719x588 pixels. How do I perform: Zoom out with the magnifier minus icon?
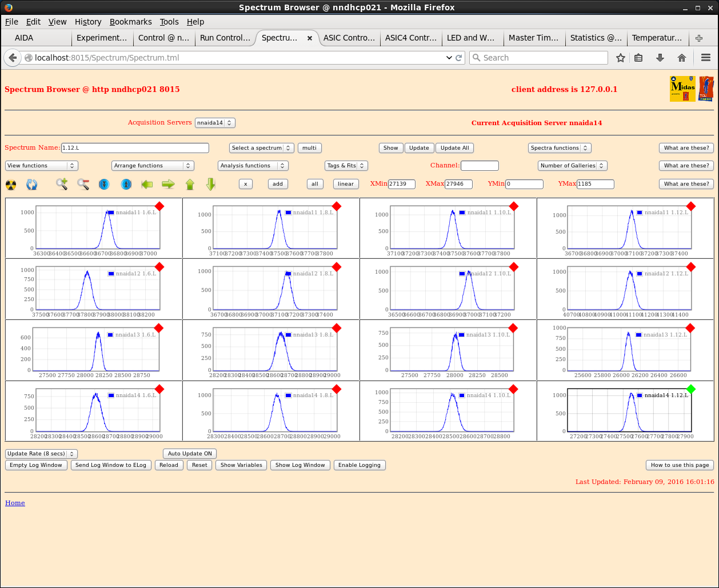tap(83, 184)
